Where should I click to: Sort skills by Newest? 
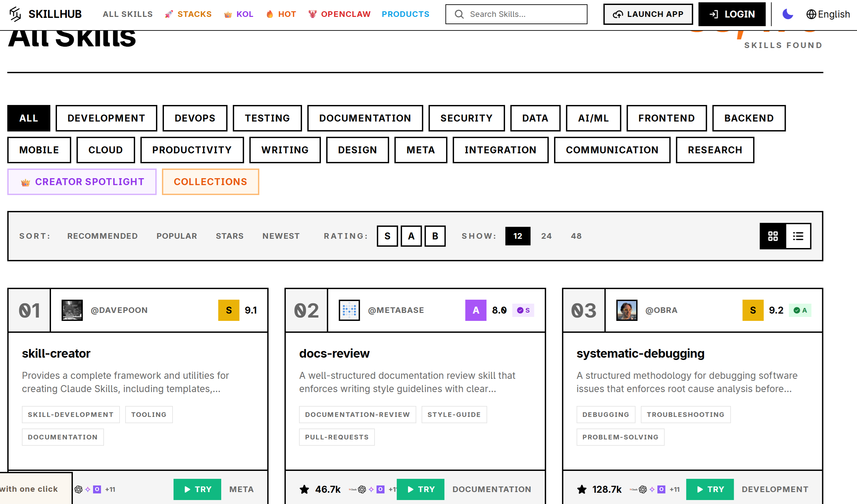(x=281, y=236)
